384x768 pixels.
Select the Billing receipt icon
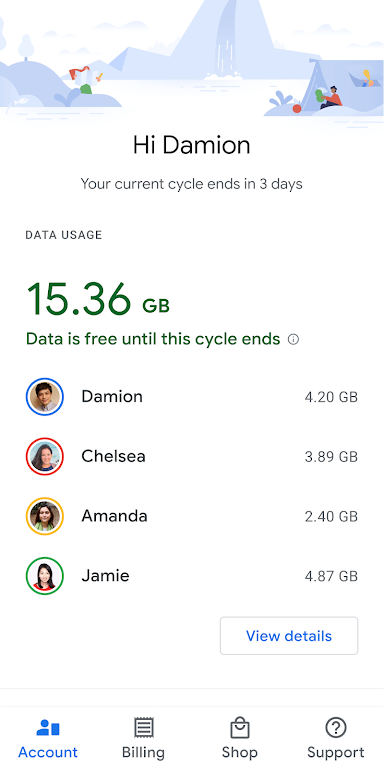[144, 728]
